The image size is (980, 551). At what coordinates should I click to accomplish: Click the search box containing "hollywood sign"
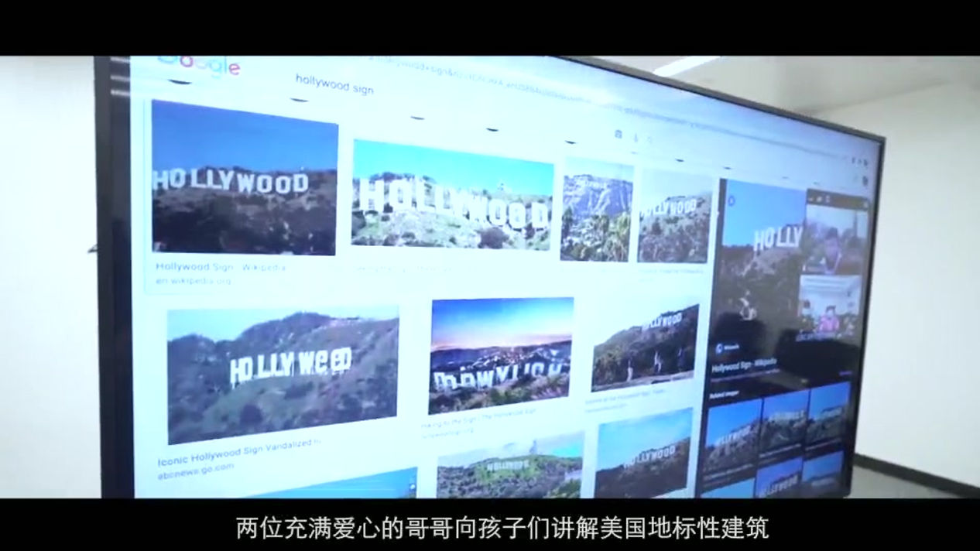pos(334,83)
